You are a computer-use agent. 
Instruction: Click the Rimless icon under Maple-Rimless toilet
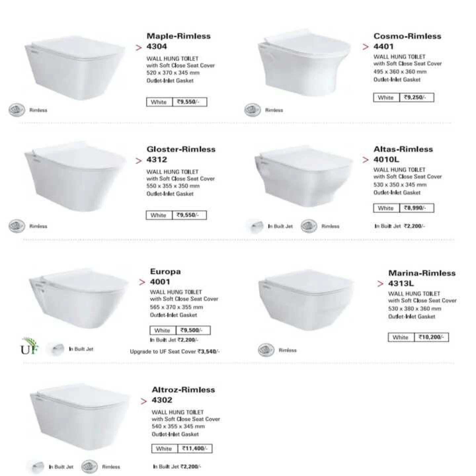pyautogui.click(x=17, y=110)
